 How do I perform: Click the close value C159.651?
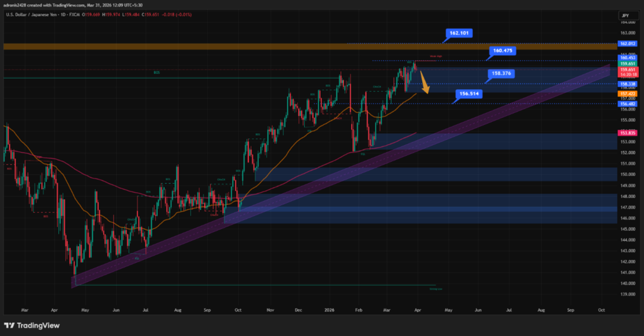[150, 15]
